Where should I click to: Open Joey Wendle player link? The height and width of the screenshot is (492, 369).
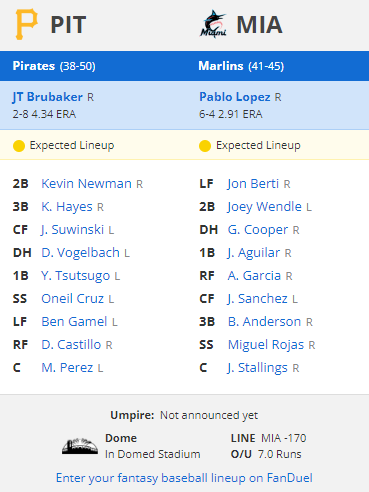pos(264,207)
